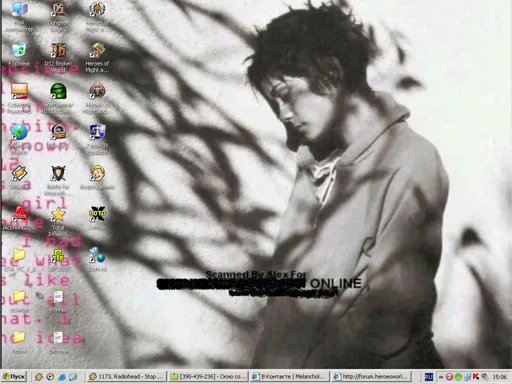Launch DS2 Broken World shortcut
Image resolution: width=512 pixels, height=384 pixels.
tap(58, 50)
